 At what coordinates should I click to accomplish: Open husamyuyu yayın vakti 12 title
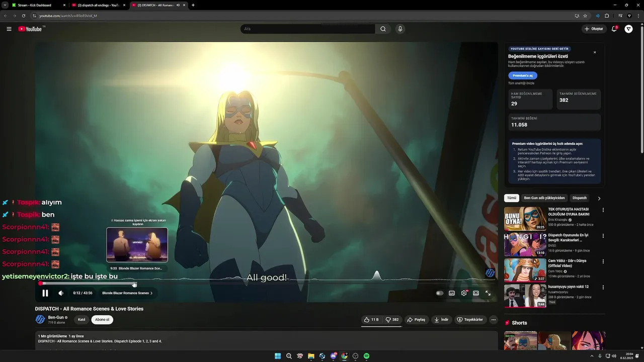point(568,287)
